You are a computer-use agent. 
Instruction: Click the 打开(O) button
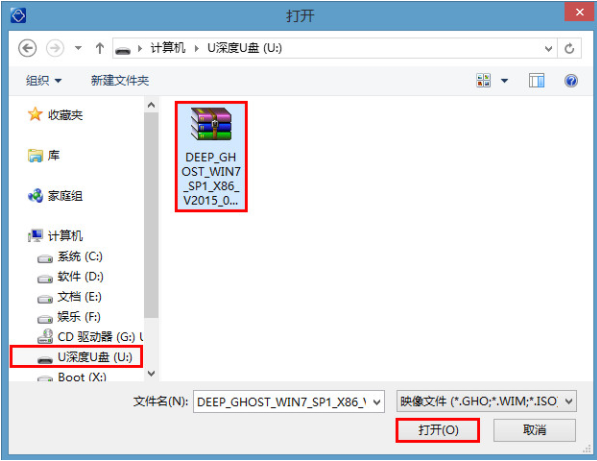point(438,430)
